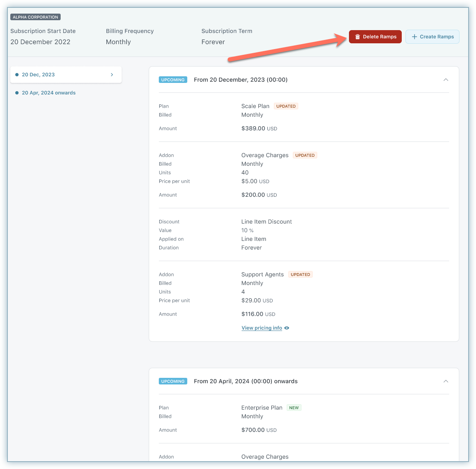Click the trash icon in Delete Ramps
Viewport: 476px width, 469px height.
click(358, 37)
